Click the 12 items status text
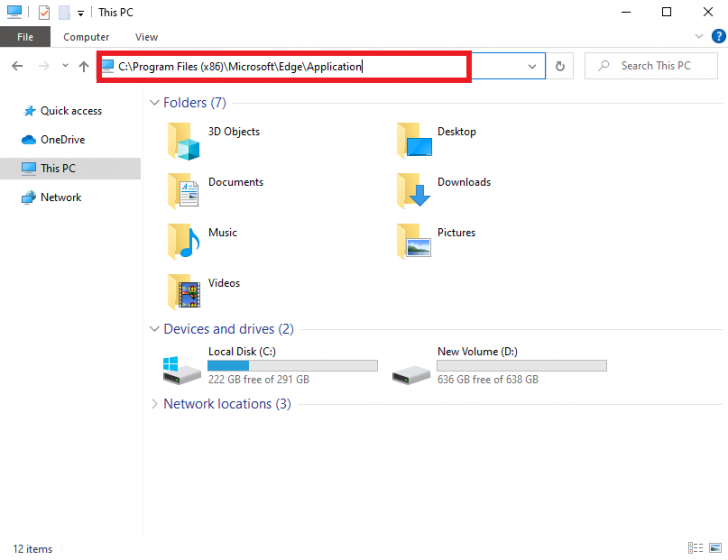Viewport: 728px width, 560px height. point(32,549)
